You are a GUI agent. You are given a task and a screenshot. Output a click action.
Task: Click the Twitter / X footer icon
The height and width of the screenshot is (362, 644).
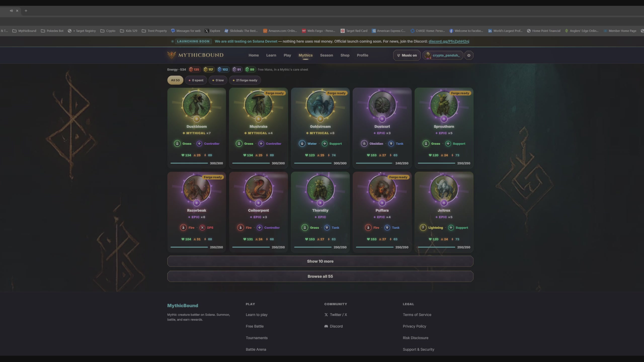[x=326, y=315]
